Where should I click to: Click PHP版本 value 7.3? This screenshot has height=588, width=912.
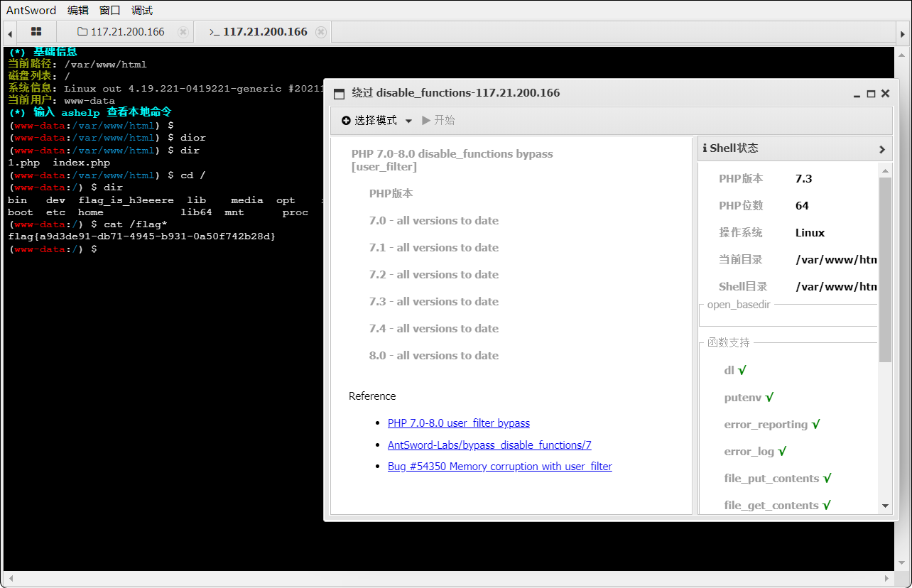pos(803,179)
